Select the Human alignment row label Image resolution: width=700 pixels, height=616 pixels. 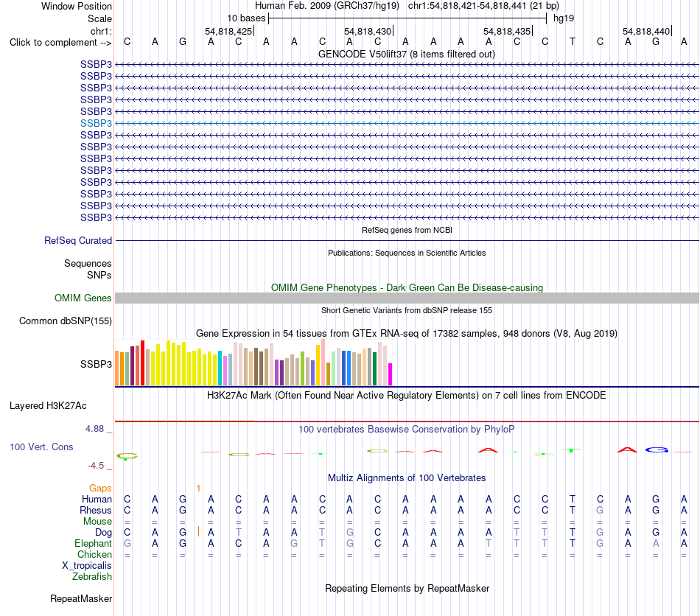97,499
